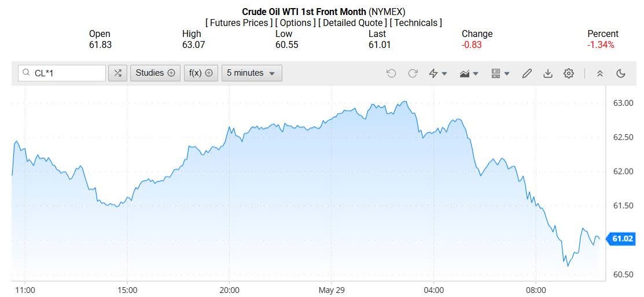Screen dimensions: 644x297
Task: Undo the last chart action
Action: (391, 73)
